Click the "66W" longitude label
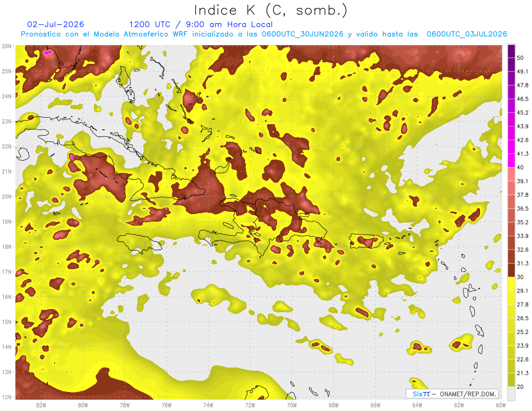The image size is (532, 411). tap(375, 405)
